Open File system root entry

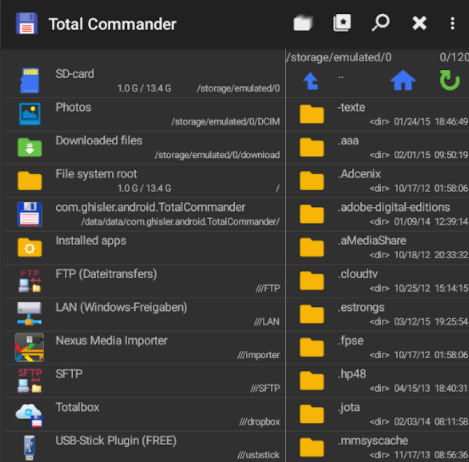(x=143, y=181)
